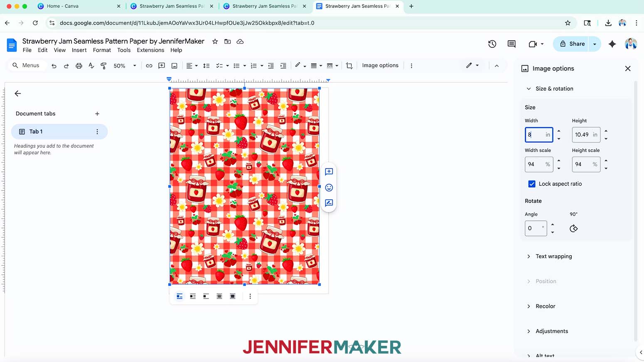Add comment on floating side bar
Screen dimensions: 644x362
[x=329, y=171]
